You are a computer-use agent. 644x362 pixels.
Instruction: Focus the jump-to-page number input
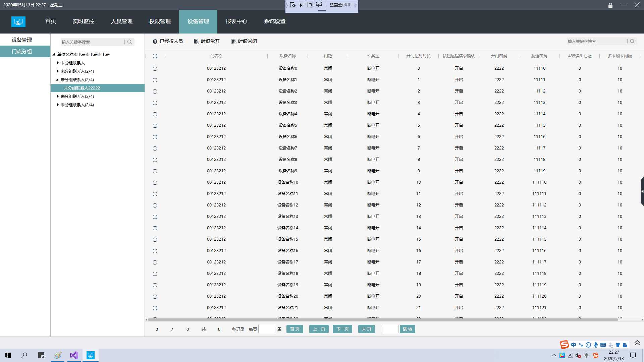coord(390,329)
